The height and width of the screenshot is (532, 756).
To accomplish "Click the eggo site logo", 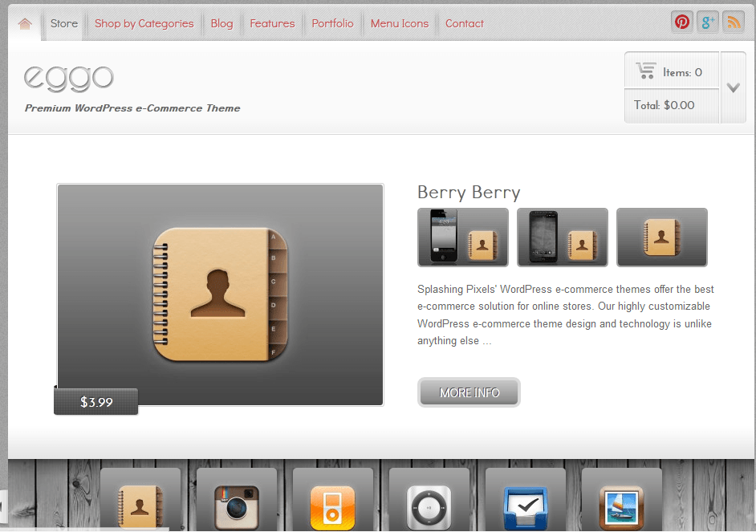I will 69,78.
